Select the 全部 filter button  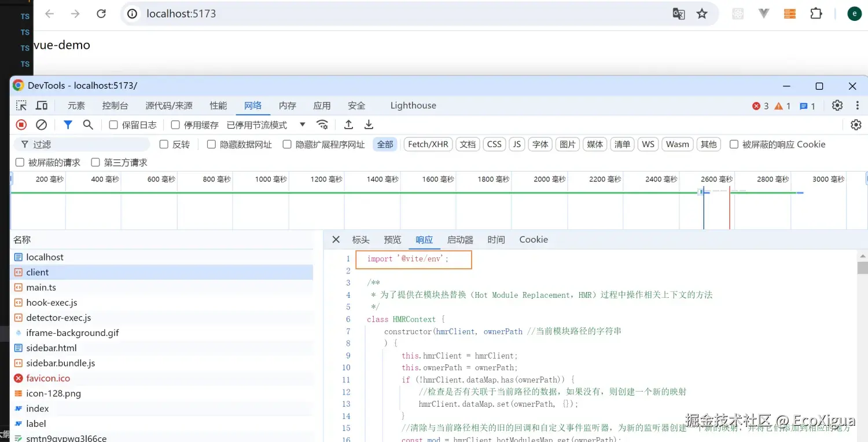(385, 144)
